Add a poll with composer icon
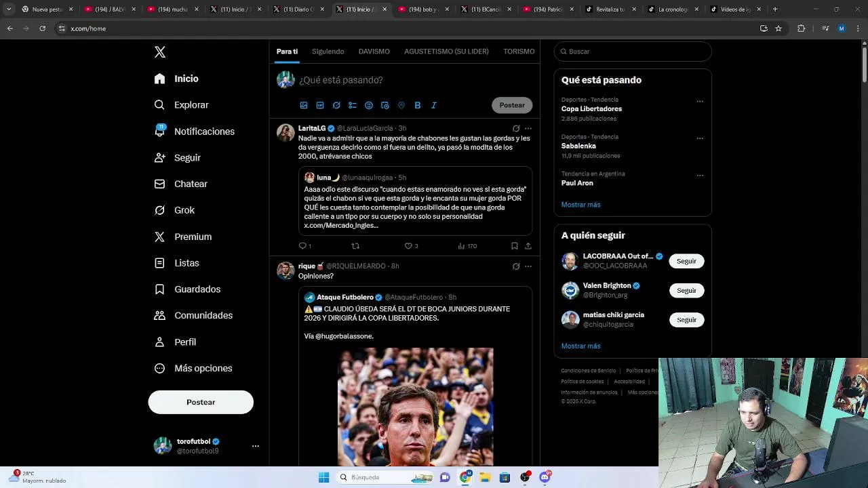This screenshot has width=868, height=488. [x=353, y=105]
